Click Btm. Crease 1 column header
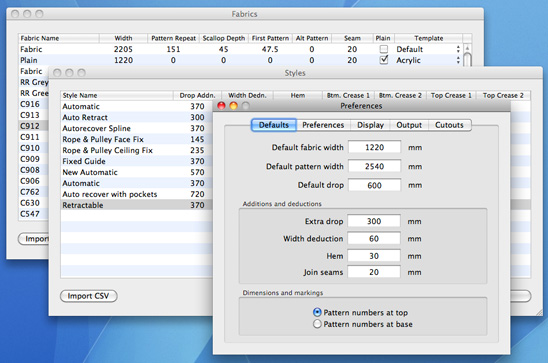This screenshot has width=548, height=363. pyautogui.click(x=348, y=95)
